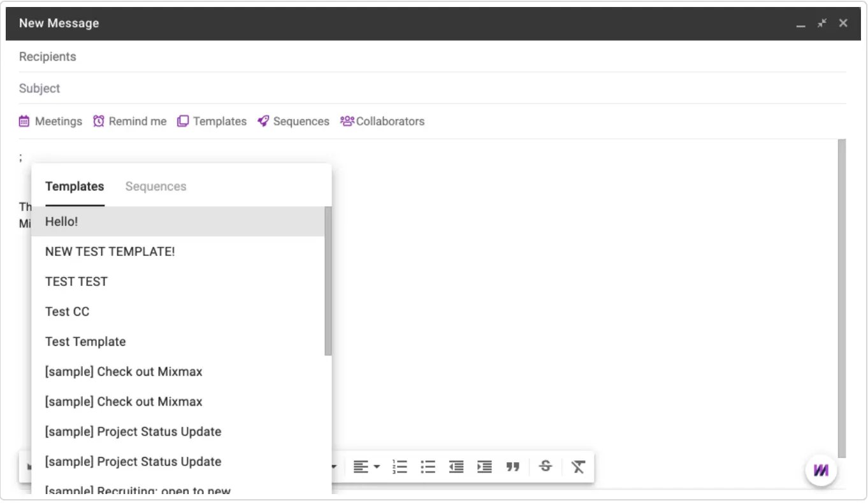Open Templates in the compose toolbar
This screenshot has height=503, width=868.
(x=212, y=121)
